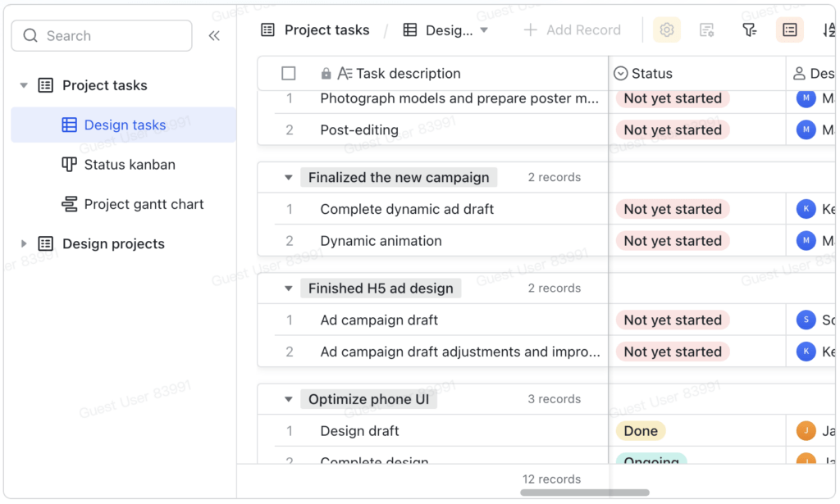Screen dimensions: 840x504
Task: Collapse the sidebar with double-chevron icon
Action: 214,36
